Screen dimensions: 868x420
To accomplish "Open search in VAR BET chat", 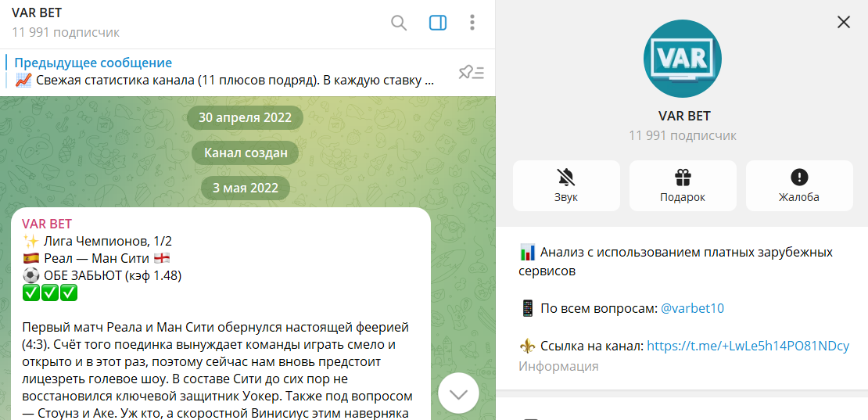I will tap(399, 23).
